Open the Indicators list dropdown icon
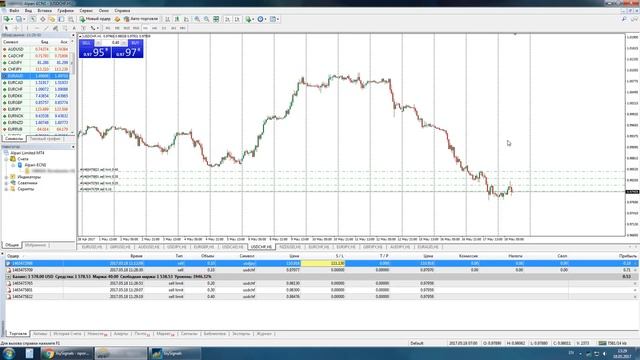640x360 pixels. pos(249,19)
